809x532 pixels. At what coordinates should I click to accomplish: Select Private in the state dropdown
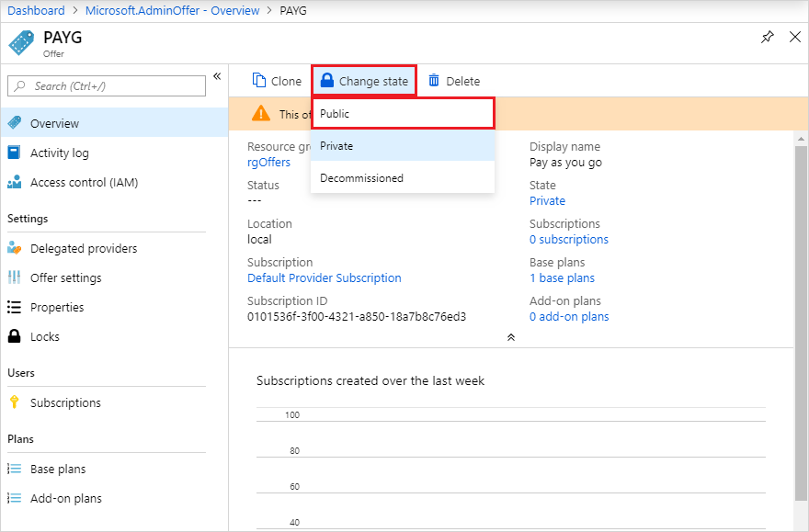[403, 146]
